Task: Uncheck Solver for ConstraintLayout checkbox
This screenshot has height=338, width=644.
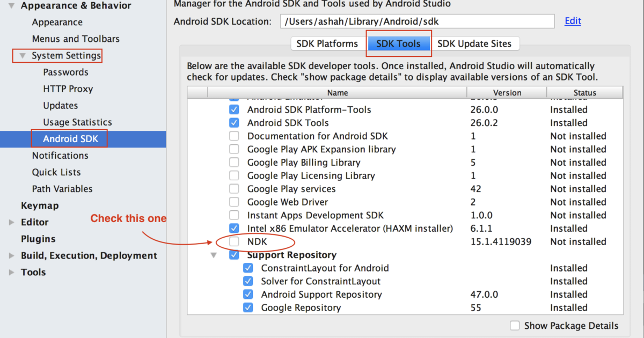Action: [248, 281]
